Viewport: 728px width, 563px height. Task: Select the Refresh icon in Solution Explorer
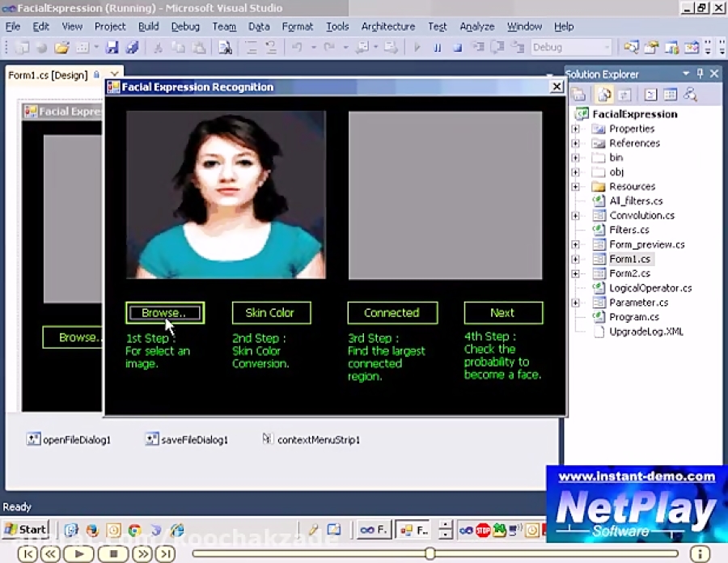click(625, 95)
